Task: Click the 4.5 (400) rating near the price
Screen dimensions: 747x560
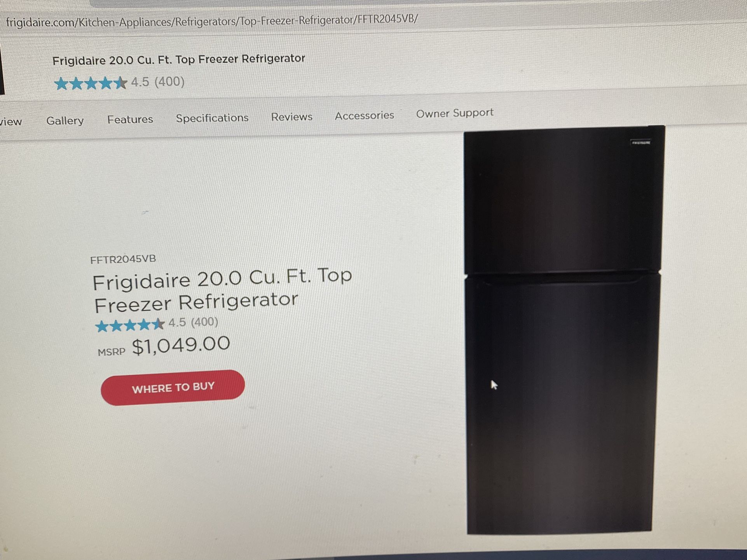Action: pyautogui.click(x=193, y=322)
